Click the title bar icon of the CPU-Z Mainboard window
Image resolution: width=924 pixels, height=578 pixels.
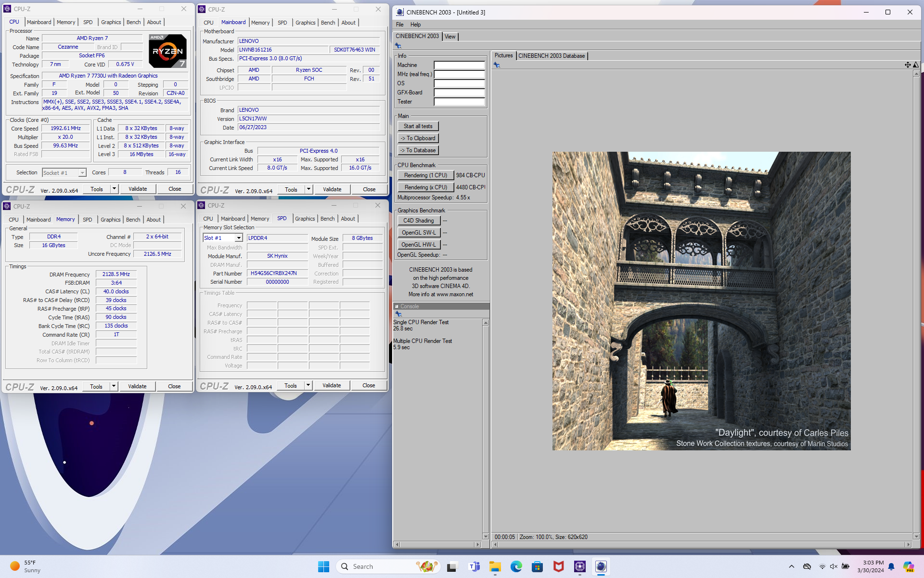202,9
